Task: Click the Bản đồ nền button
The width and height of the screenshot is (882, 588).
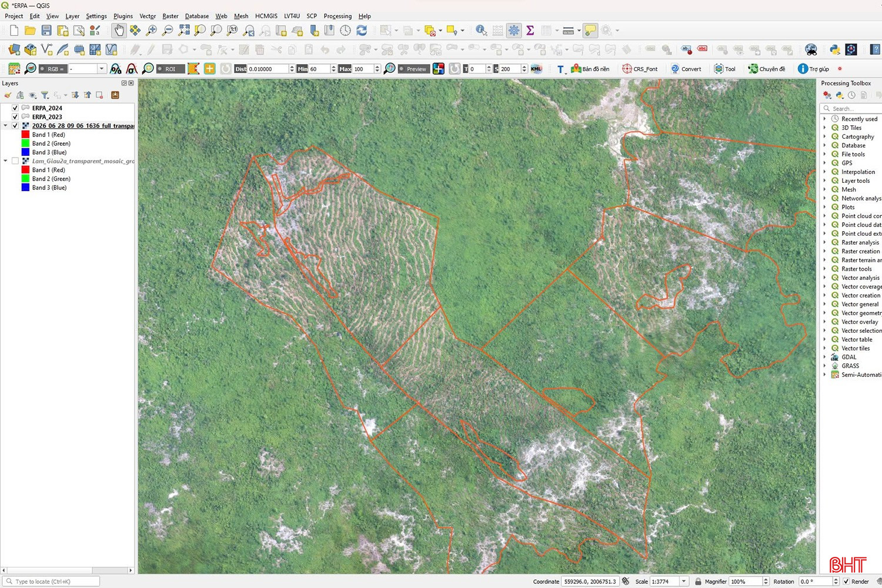Action: click(590, 69)
